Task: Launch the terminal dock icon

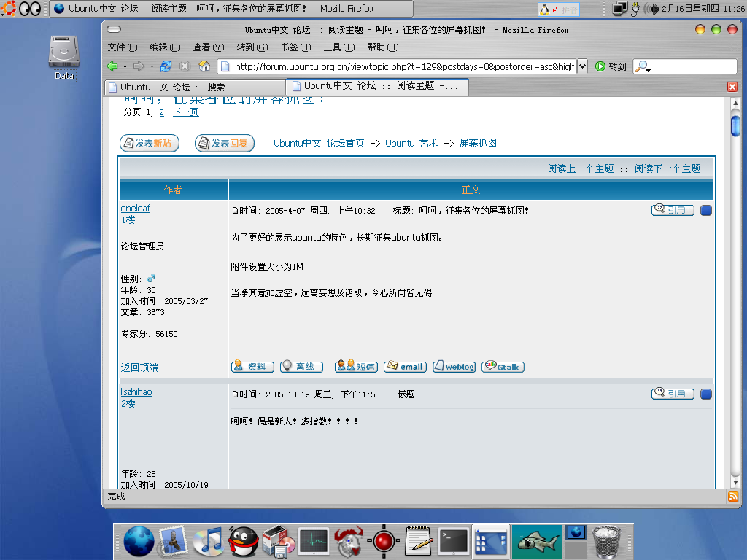Action: click(454, 542)
